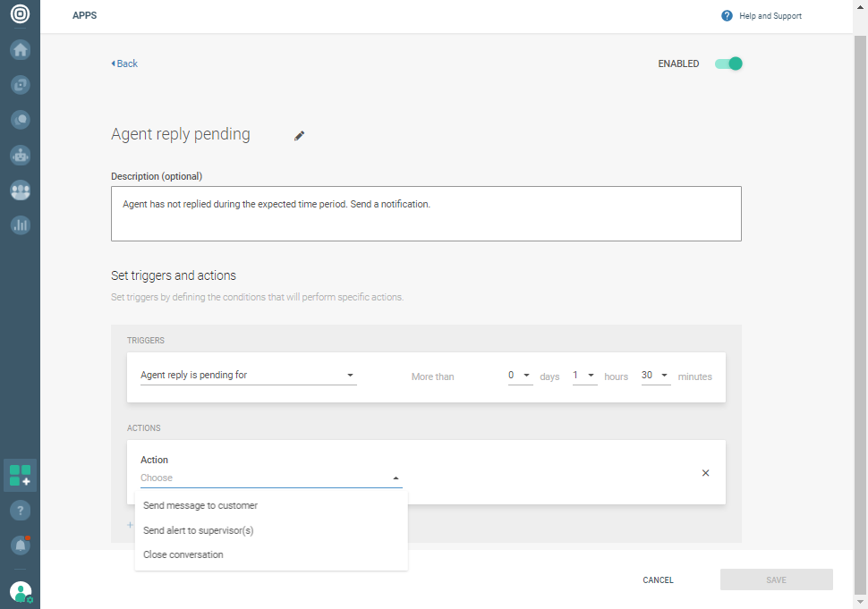This screenshot has width=868, height=609.
Task: Open the minutes dropdown
Action: (x=655, y=376)
